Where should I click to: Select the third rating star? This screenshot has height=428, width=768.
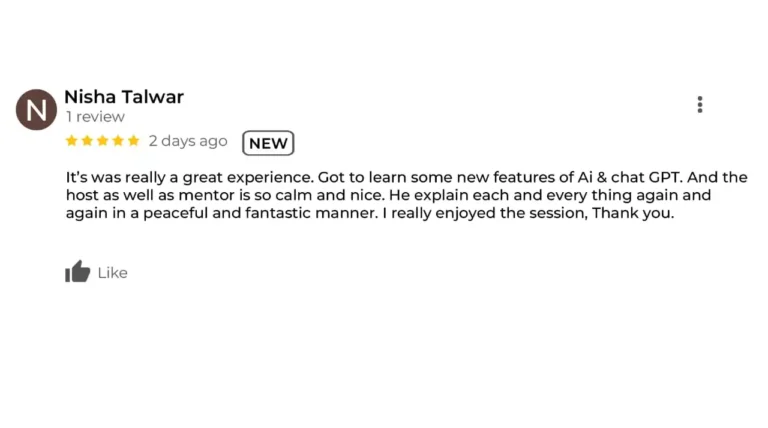(102, 141)
